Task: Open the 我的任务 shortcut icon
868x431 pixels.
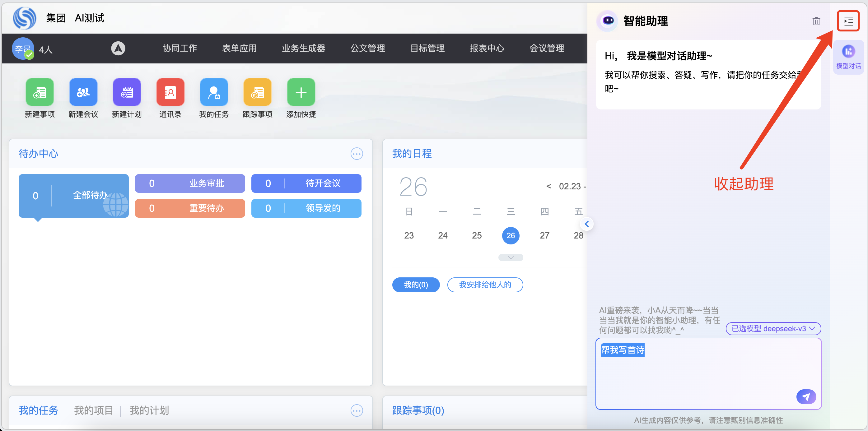Action: (214, 92)
